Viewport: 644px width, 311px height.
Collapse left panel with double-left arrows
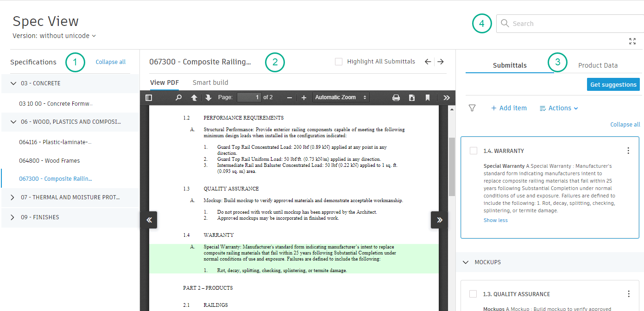[x=149, y=220]
